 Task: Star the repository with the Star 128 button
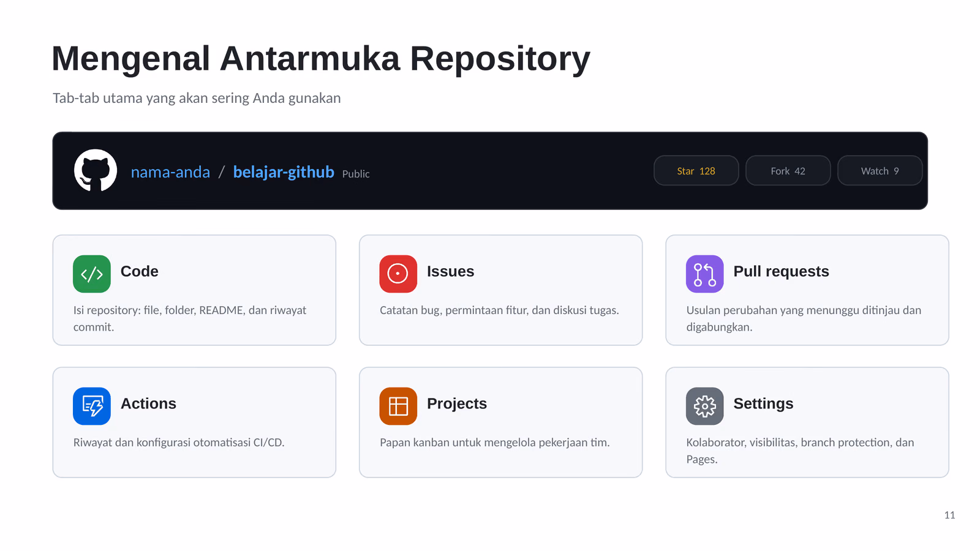pyautogui.click(x=696, y=170)
